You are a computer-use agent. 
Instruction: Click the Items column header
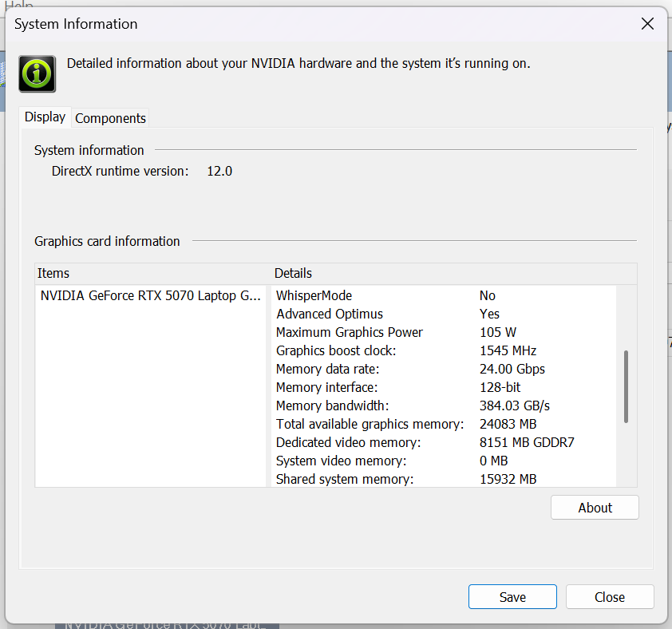pyautogui.click(x=153, y=273)
